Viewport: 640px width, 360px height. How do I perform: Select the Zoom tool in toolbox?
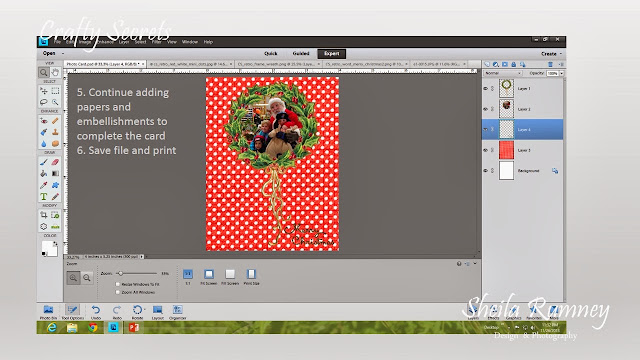pos(43,73)
